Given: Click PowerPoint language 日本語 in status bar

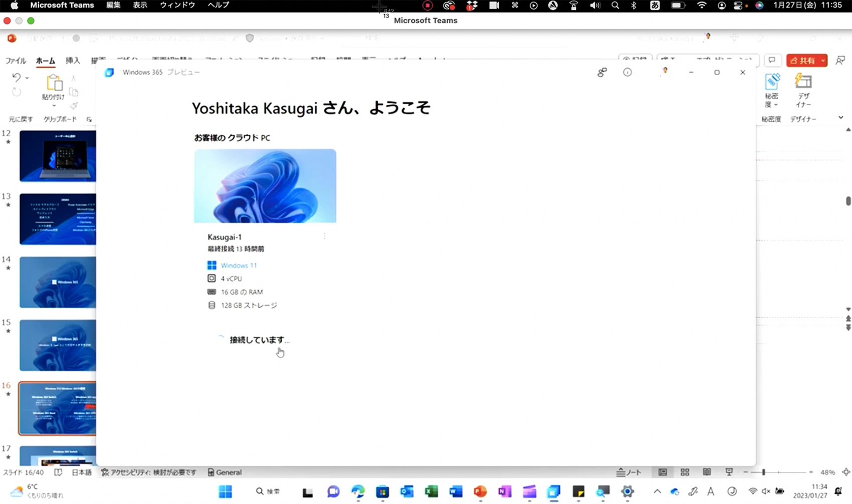Looking at the screenshot, I should click(x=82, y=472).
